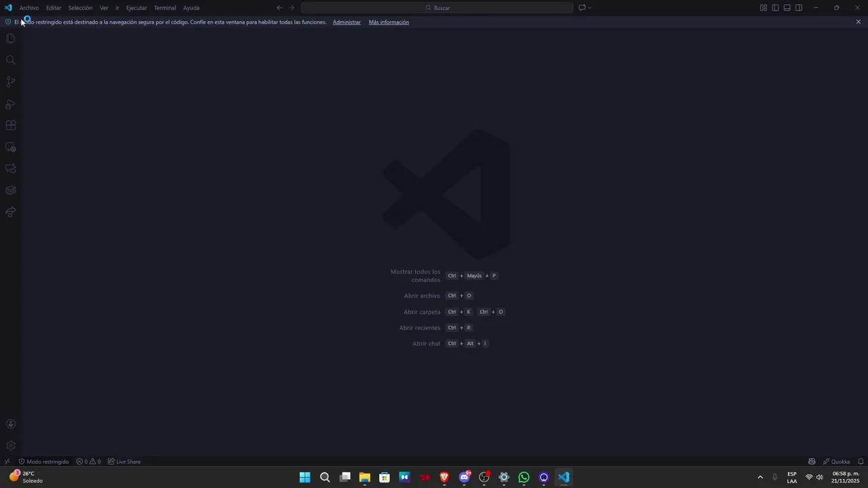The width and height of the screenshot is (868, 488).
Task: Click the Administrar link in the banner
Action: (x=347, y=22)
